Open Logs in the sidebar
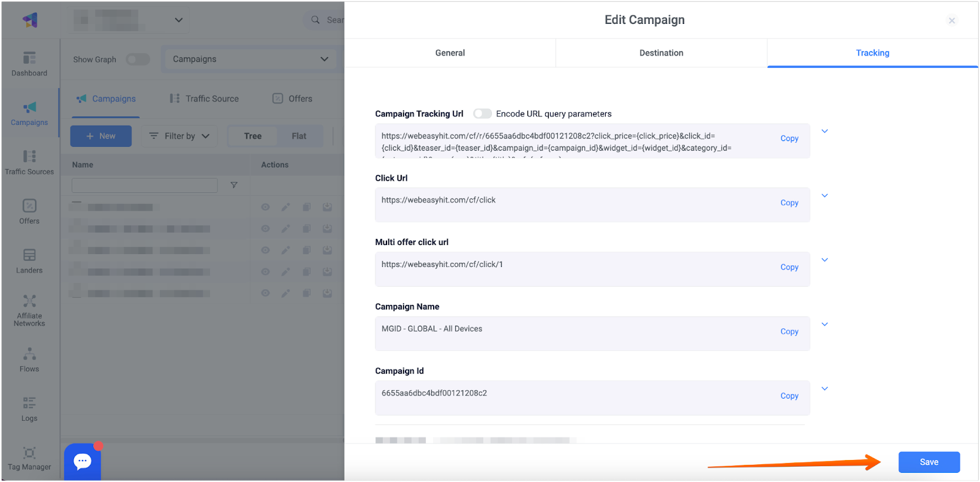This screenshot has width=980, height=482. [29, 409]
